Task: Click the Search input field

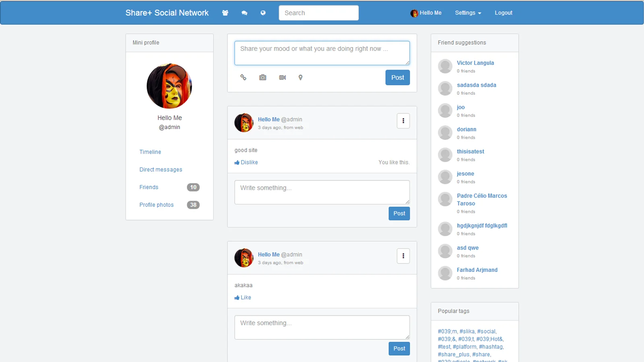Action: tap(318, 13)
